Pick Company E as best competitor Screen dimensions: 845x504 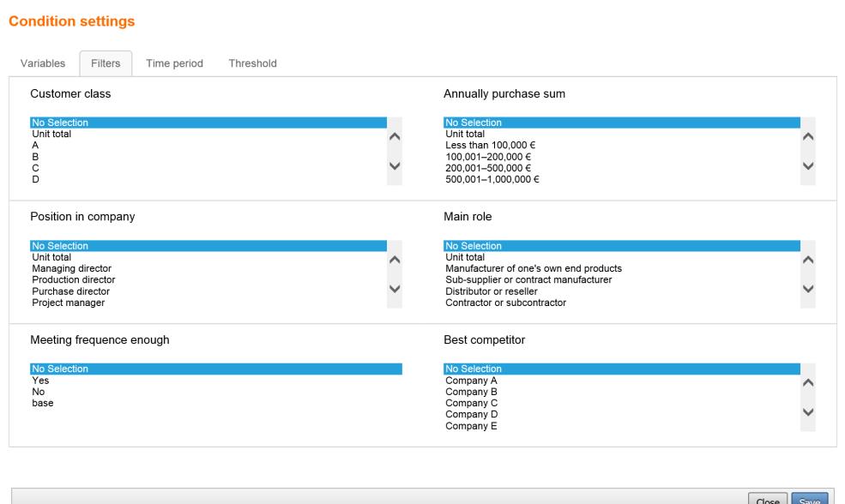[x=622, y=426]
